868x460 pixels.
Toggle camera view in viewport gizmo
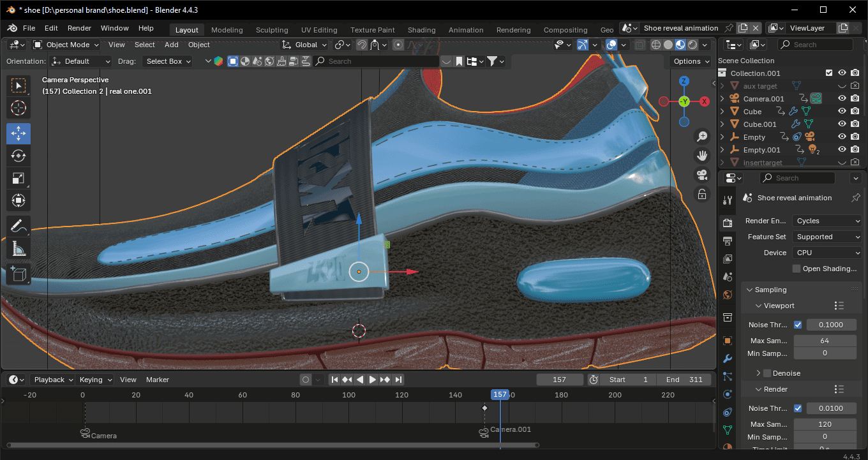(702, 175)
